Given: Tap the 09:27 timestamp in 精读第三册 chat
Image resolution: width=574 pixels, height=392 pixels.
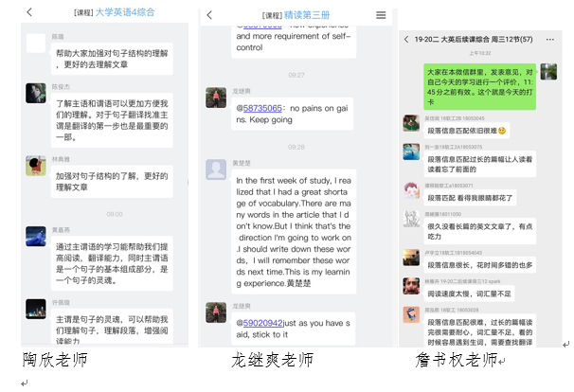Looking at the screenshot, I should click(296, 76).
